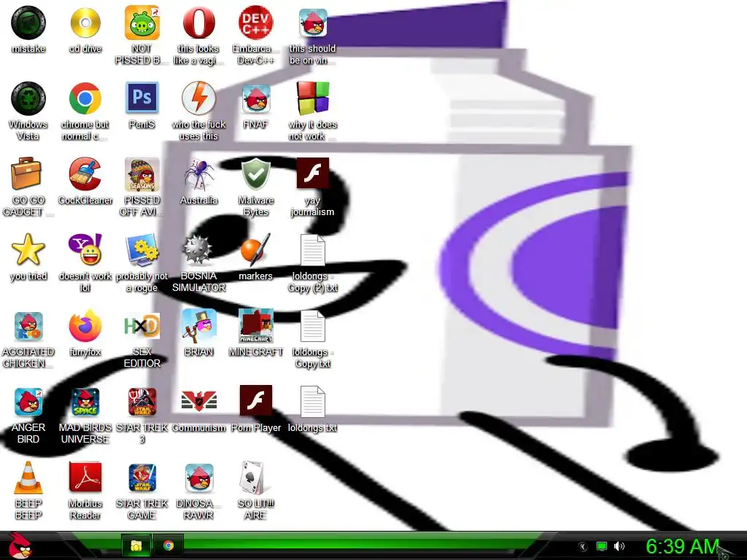Open the Yahoo Messenger 'doesn't work lol' icon

pyautogui.click(x=85, y=250)
